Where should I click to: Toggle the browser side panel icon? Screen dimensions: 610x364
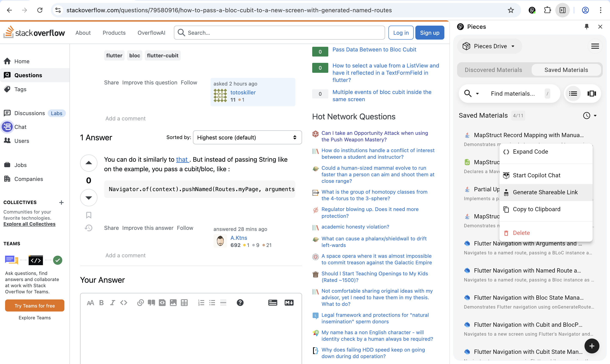pos(562,10)
